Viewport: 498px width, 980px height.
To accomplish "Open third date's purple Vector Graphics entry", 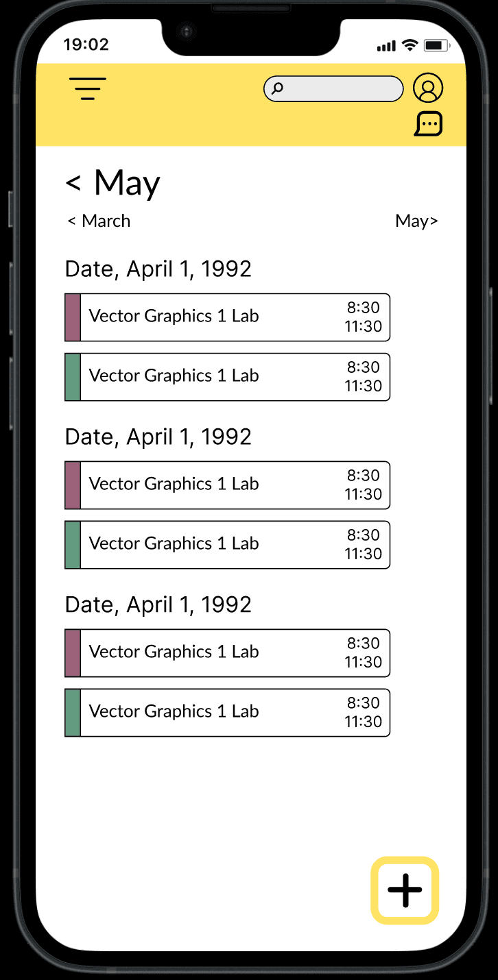I will coord(227,653).
